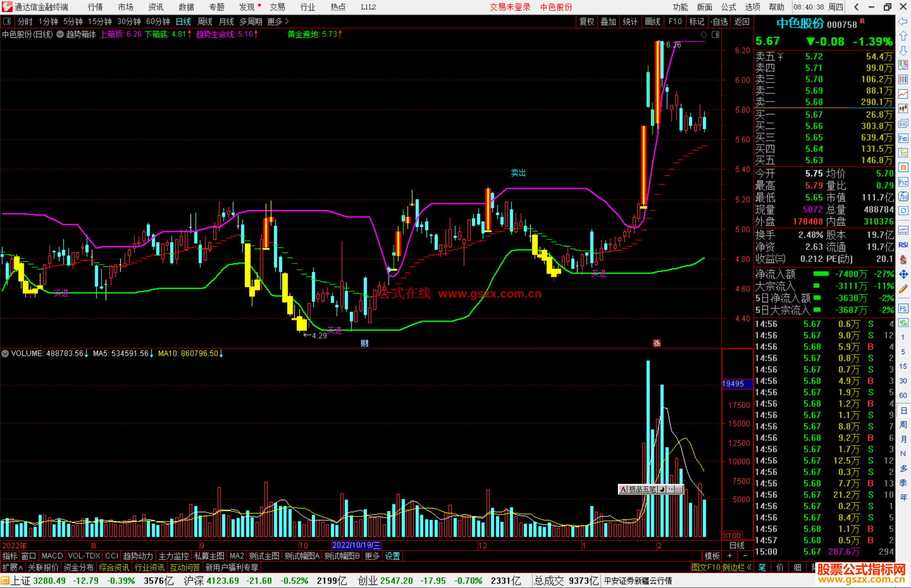Open the 资讯 menu
Screen dimensions: 911x588
coord(156,7)
